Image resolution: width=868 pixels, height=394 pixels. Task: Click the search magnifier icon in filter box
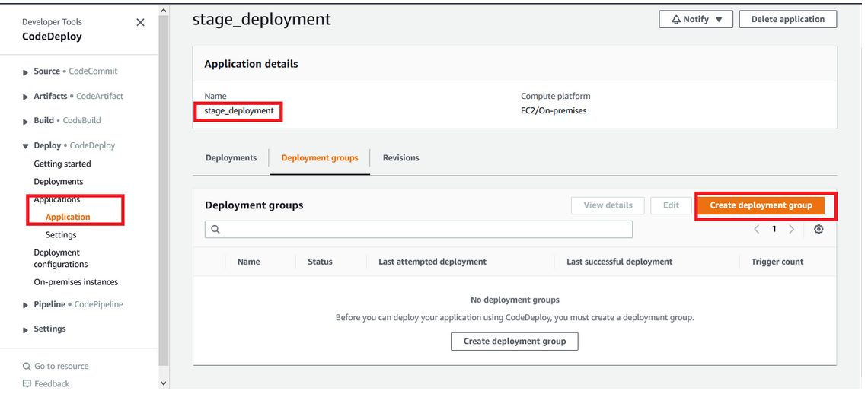click(215, 229)
